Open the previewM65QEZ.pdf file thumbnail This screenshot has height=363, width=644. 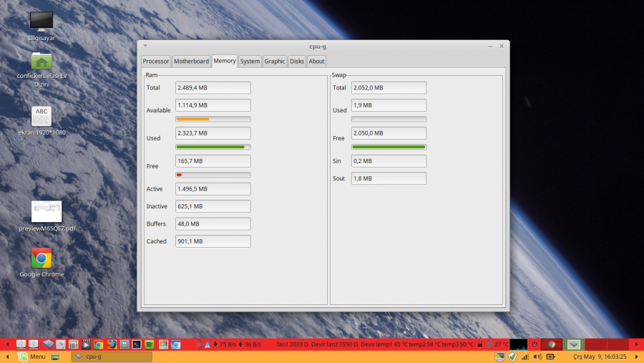click(x=47, y=211)
